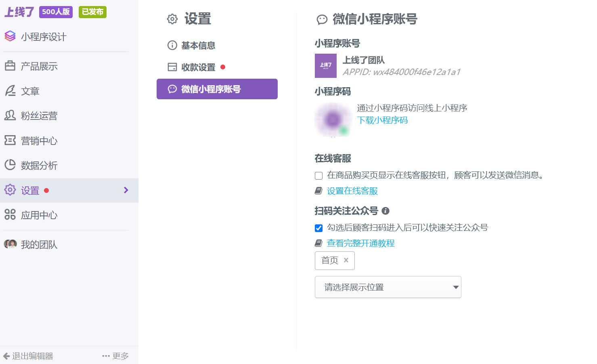Screen dimensions: 597x364
Task: Click the mini program QR code thumbnail
Action: pos(332,119)
